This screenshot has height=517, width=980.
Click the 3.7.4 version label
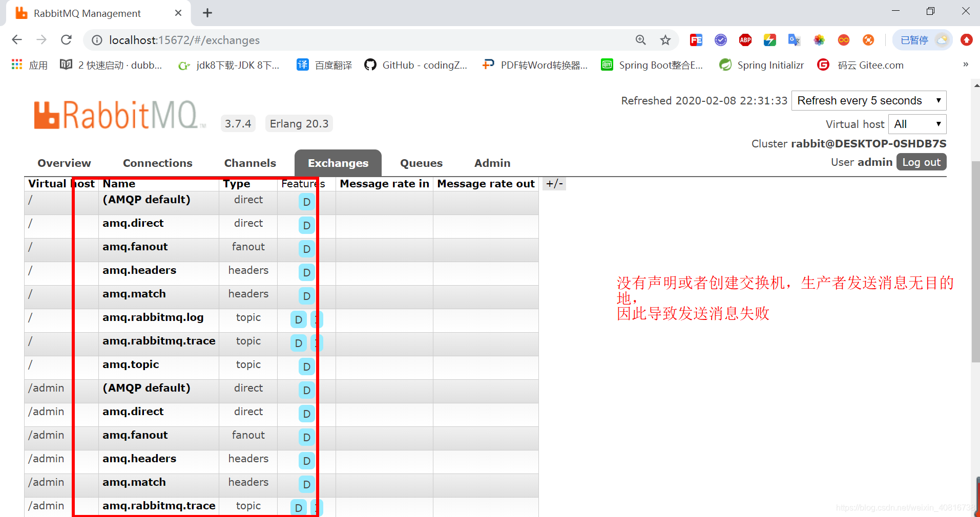238,123
